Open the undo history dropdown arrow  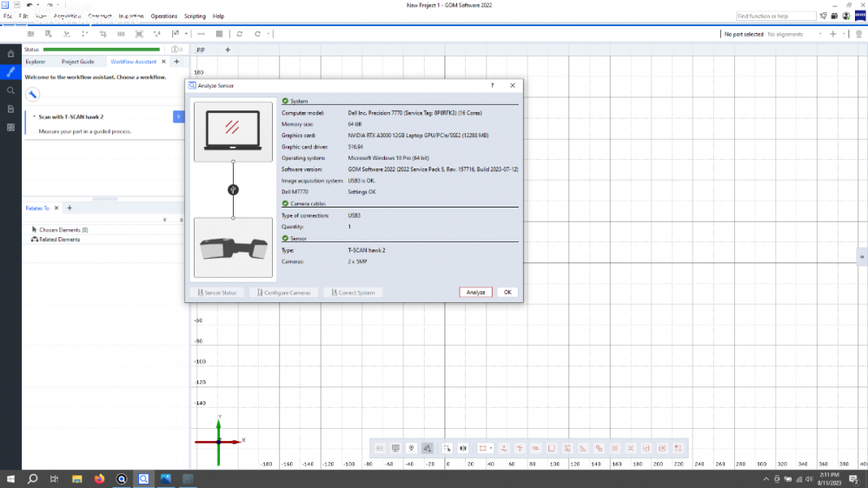(x=37, y=5)
